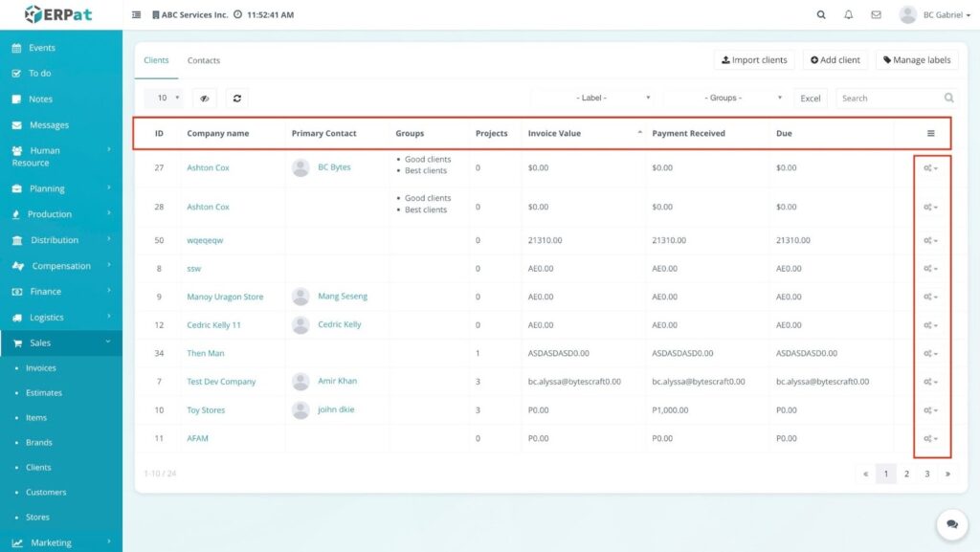The height and width of the screenshot is (552, 980).
Task: Click the sidebar hamburger menu toggle icon
Action: pos(136,15)
